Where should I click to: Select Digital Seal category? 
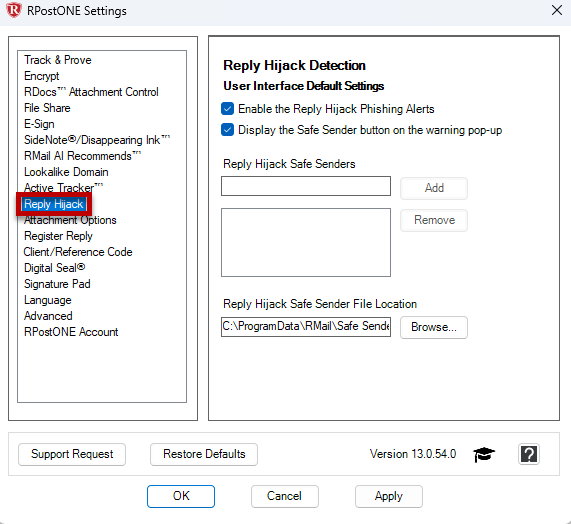(x=55, y=268)
